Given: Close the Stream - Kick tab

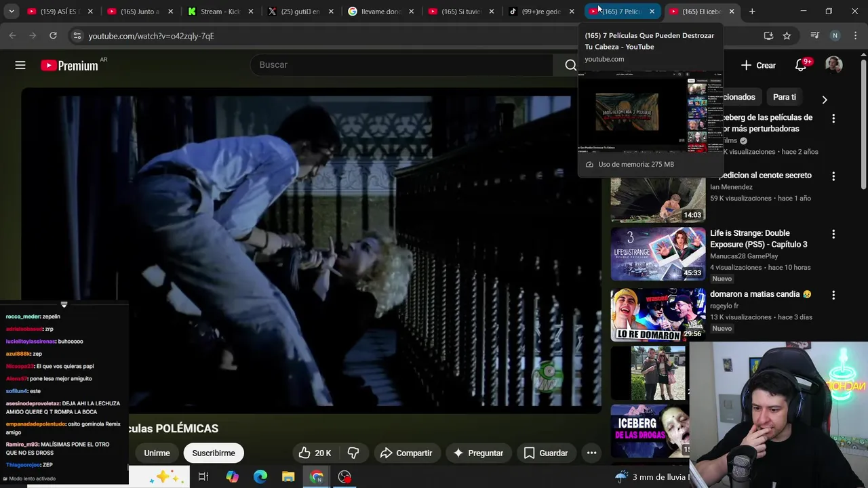Looking at the screenshot, I should click(x=250, y=12).
